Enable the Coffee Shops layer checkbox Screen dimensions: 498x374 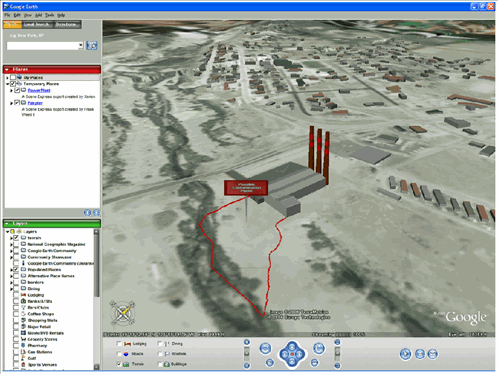tap(16, 314)
